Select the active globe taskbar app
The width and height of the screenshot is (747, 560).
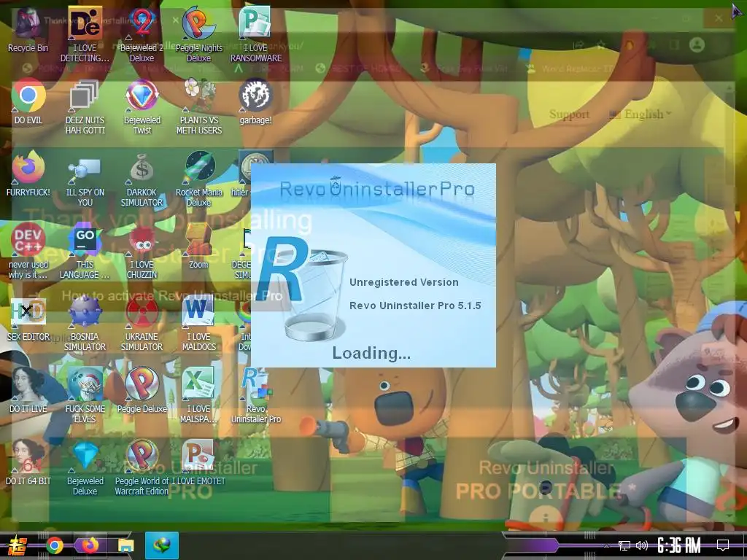162,545
